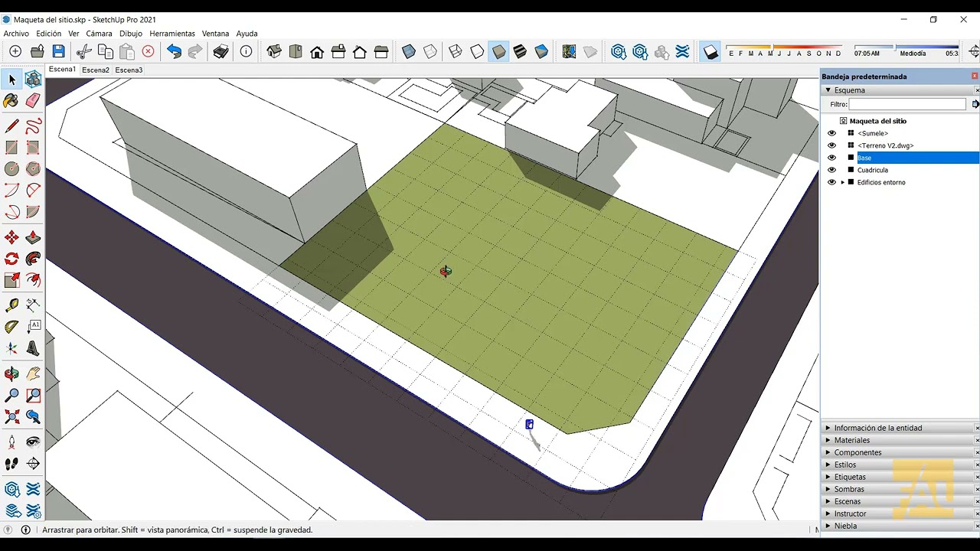Switch to Iso view house icon
Viewport: 980px width, 551px height.
pos(274,52)
